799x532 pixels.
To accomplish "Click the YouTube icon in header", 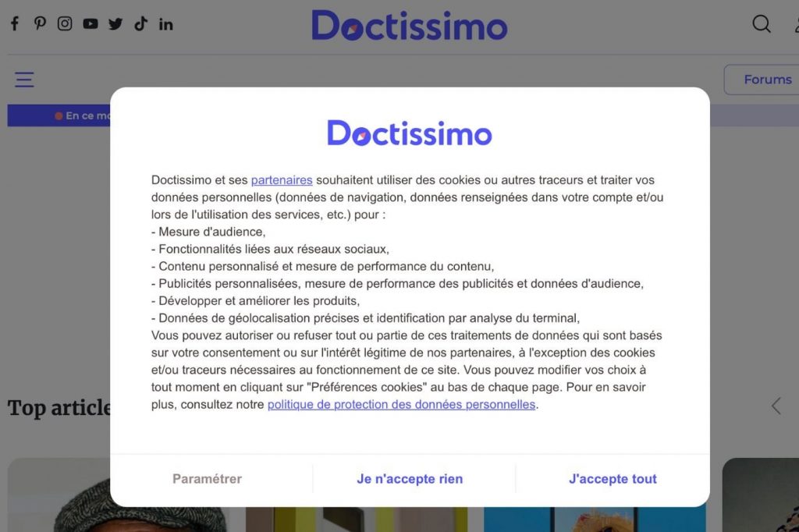I will pyautogui.click(x=91, y=23).
